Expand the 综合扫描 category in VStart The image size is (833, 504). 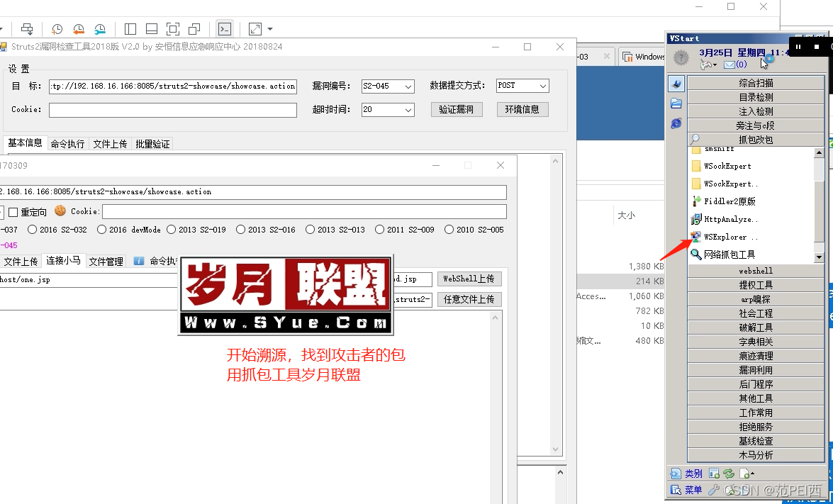756,83
